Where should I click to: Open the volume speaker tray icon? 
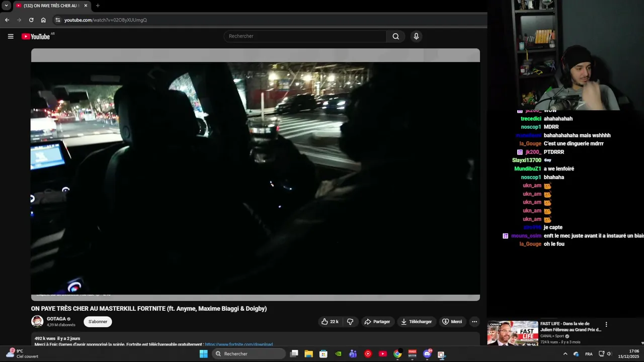(x=609, y=354)
